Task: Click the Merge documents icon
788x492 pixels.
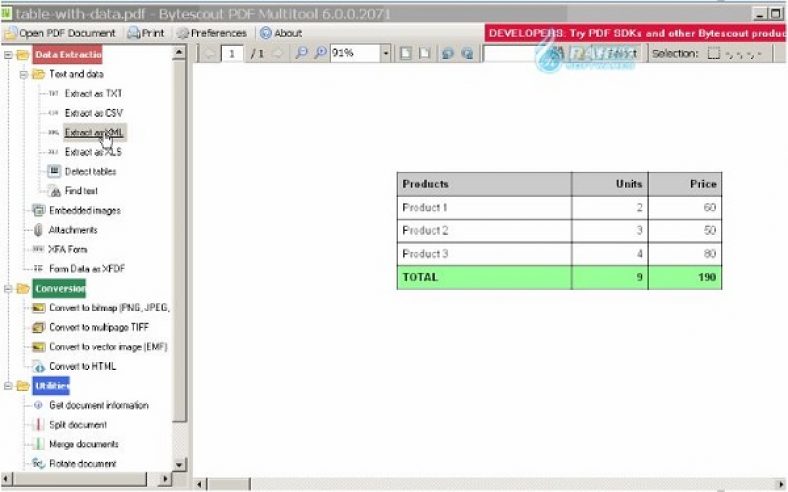Action: pyautogui.click(x=38, y=444)
